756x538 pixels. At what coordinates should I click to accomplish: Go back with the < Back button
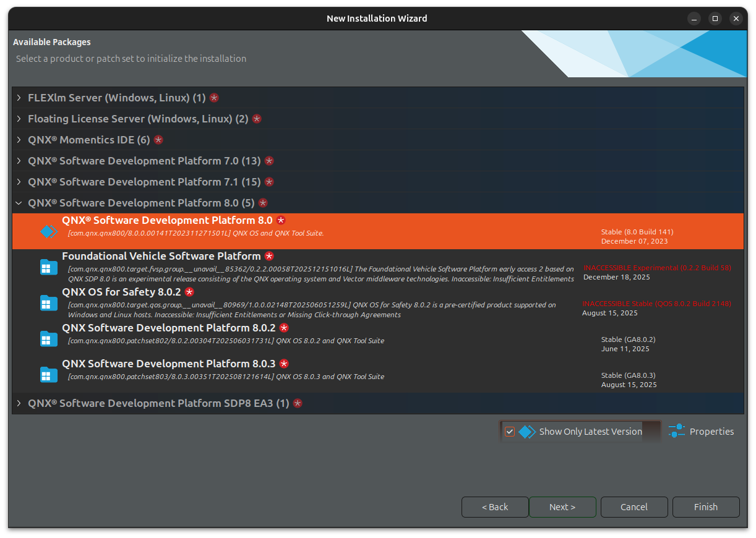495,507
